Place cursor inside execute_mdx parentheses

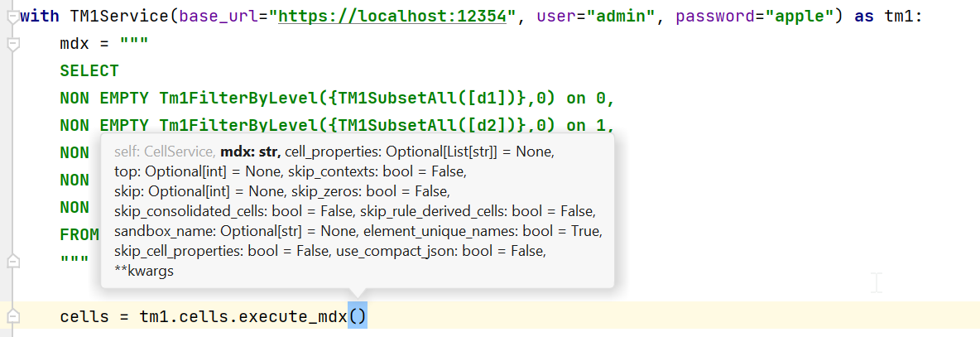pos(358,317)
